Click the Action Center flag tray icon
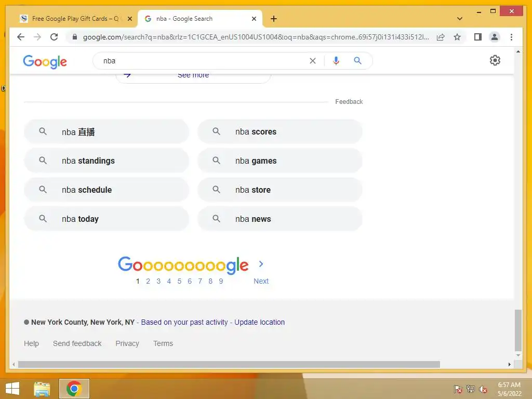Image resolution: width=532 pixels, height=399 pixels. click(458, 389)
